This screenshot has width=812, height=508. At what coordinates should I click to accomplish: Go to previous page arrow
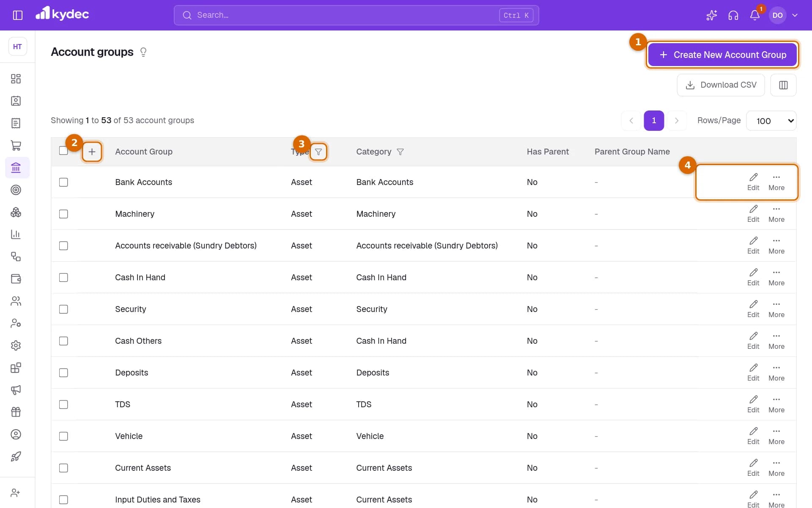click(631, 121)
